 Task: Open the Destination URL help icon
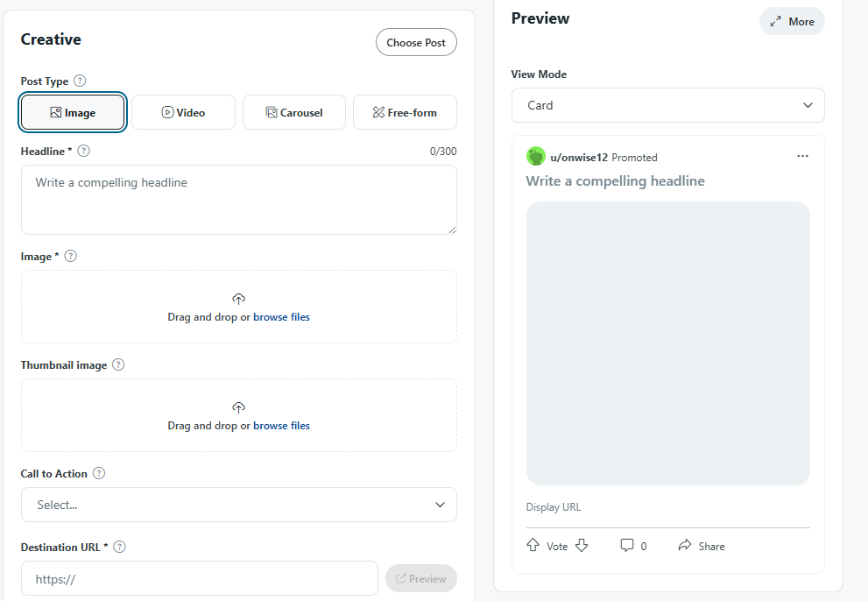120,547
